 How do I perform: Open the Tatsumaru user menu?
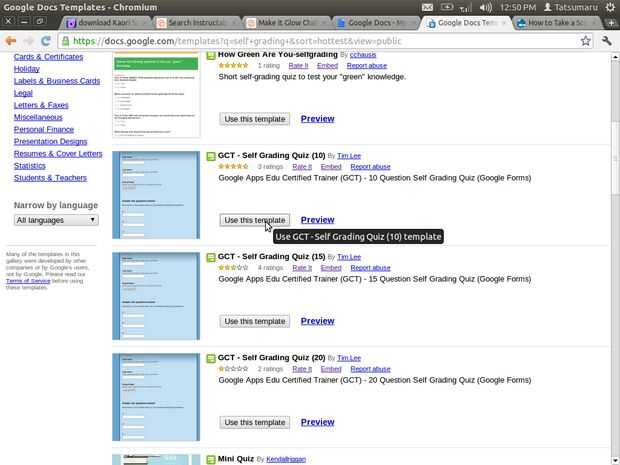571,8
